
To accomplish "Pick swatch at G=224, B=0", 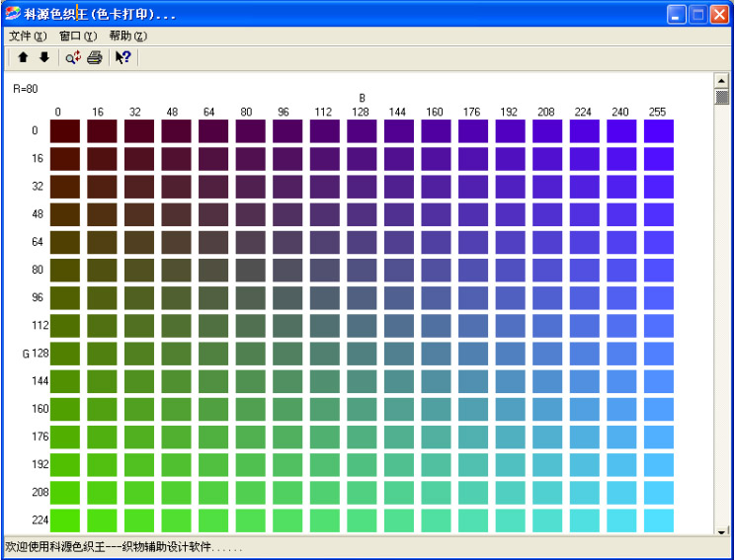I will (65, 520).
